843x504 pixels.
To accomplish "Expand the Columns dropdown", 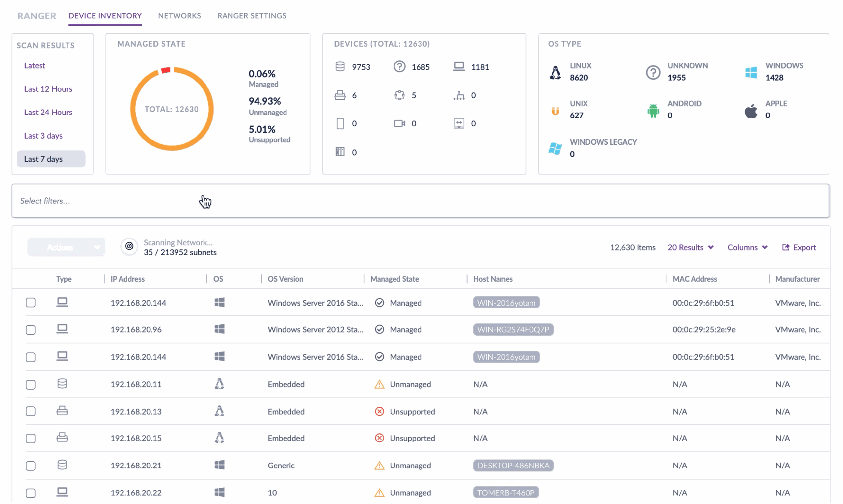I will (748, 247).
